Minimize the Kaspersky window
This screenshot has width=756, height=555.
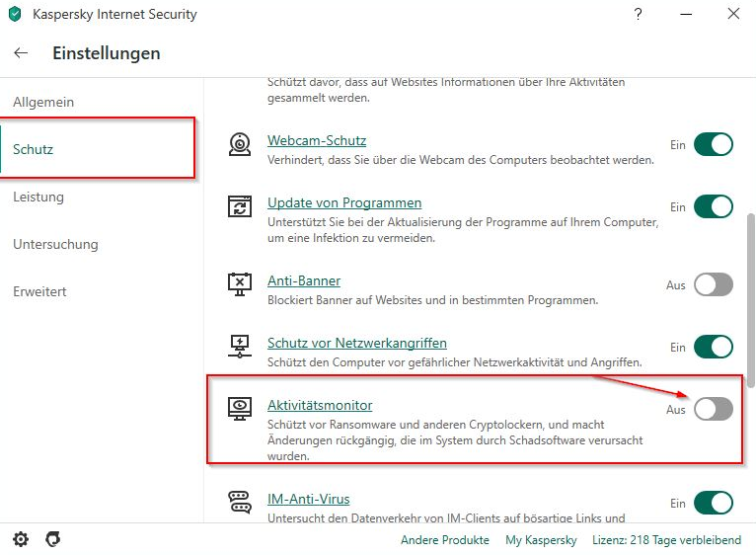point(686,14)
